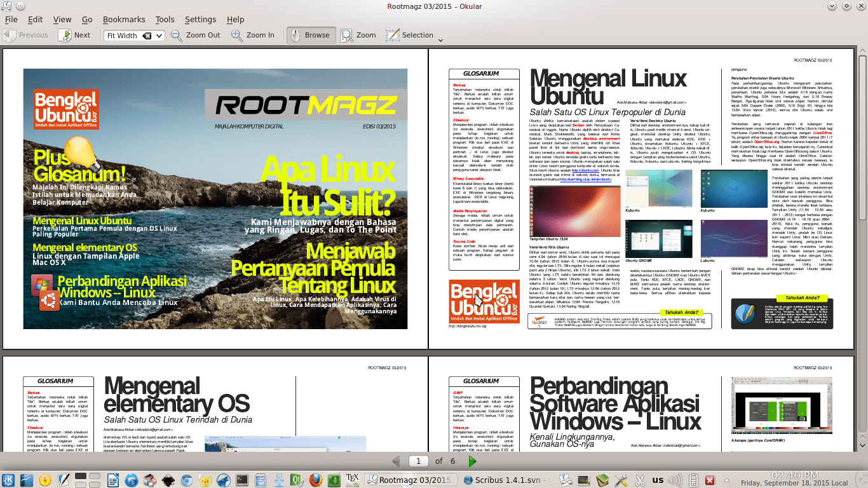This screenshot has height=488, width=868.
Task: Click the blue download arrow icon
Action: [279, 480]
